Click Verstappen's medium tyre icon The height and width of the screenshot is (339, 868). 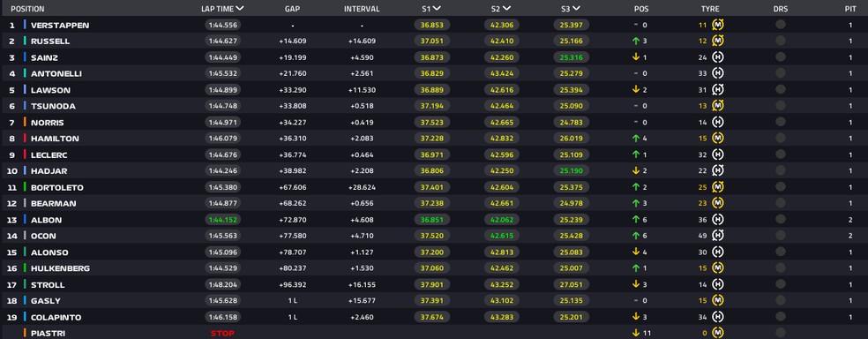point(718,25)
